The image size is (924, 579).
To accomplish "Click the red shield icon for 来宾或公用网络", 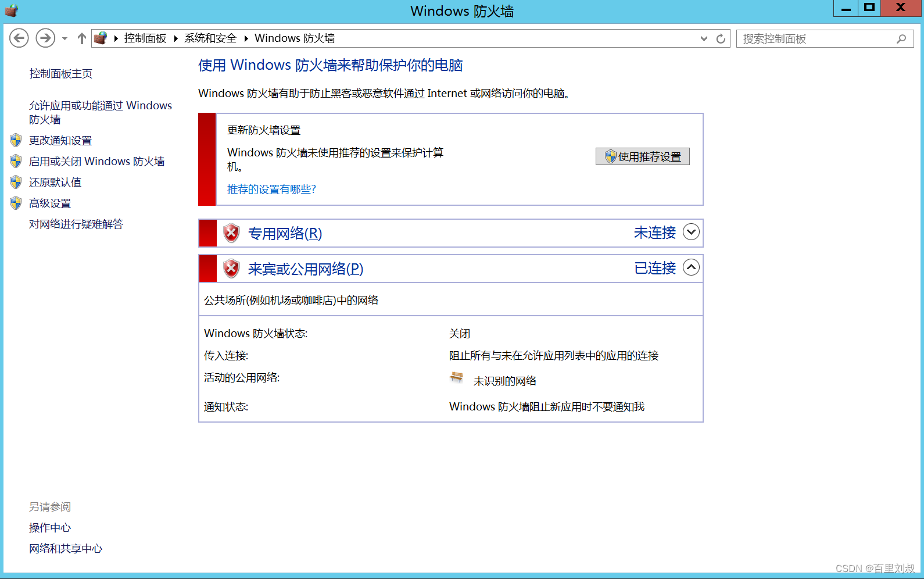I will tap(231, 269).
